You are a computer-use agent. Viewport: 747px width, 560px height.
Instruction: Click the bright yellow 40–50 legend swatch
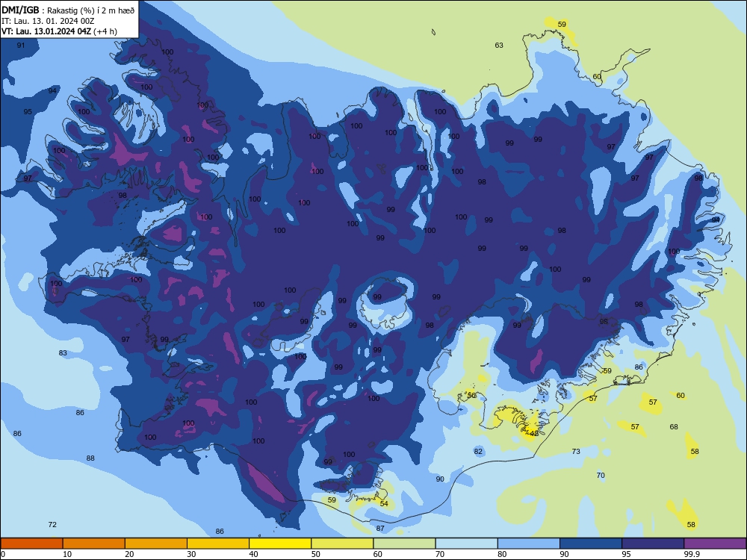point(280,544)
